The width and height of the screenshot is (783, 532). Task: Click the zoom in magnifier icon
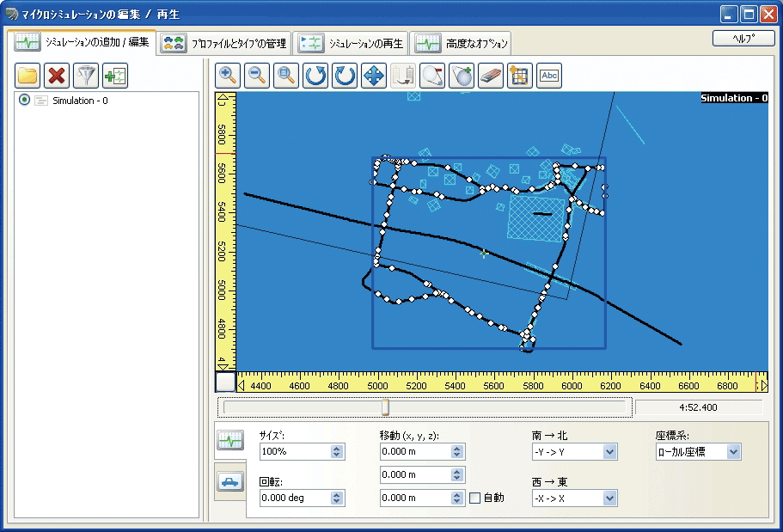[x=229, y=76]
